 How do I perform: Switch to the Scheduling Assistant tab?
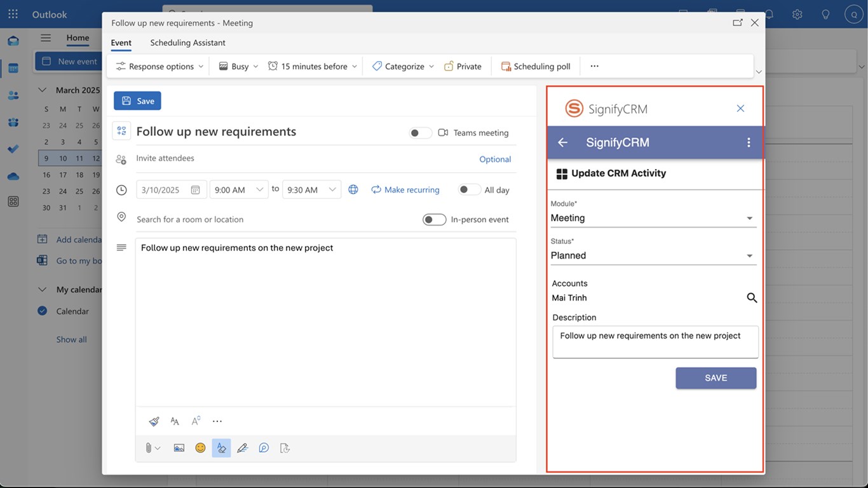tap(187, 43)
